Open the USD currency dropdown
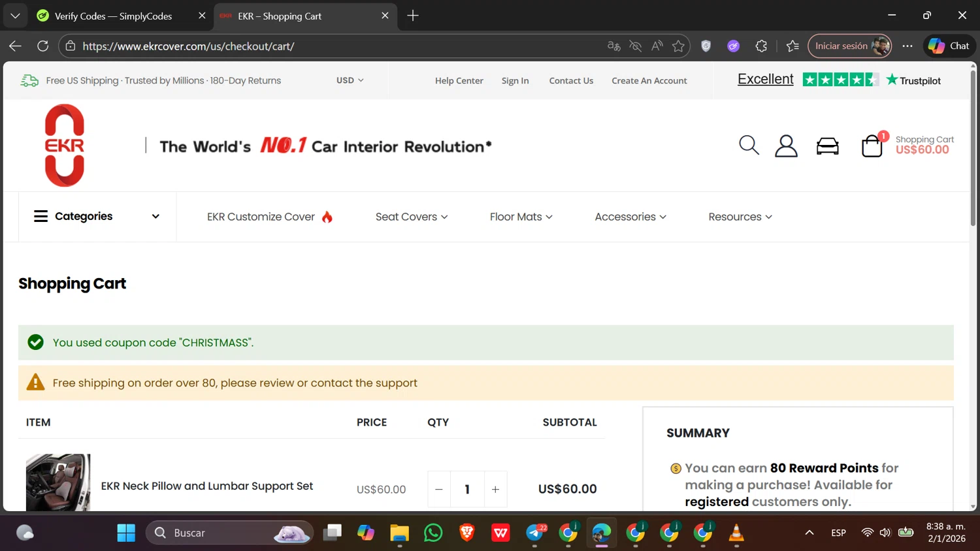Screen dimensions: 980x551 [x=350, y=80]
